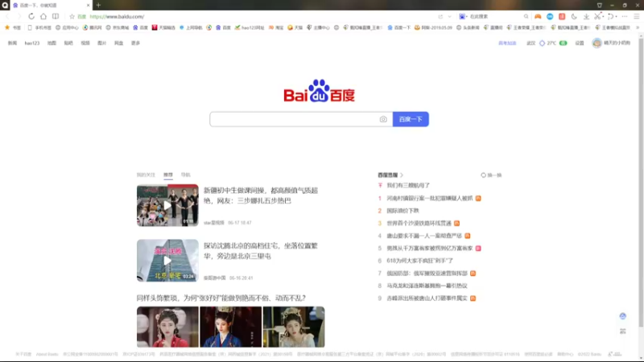Image resolution: width=644 pixels, height=362 pixels.
Task: Open article about 同样头饰繁琐
Action: coord(221,298)
